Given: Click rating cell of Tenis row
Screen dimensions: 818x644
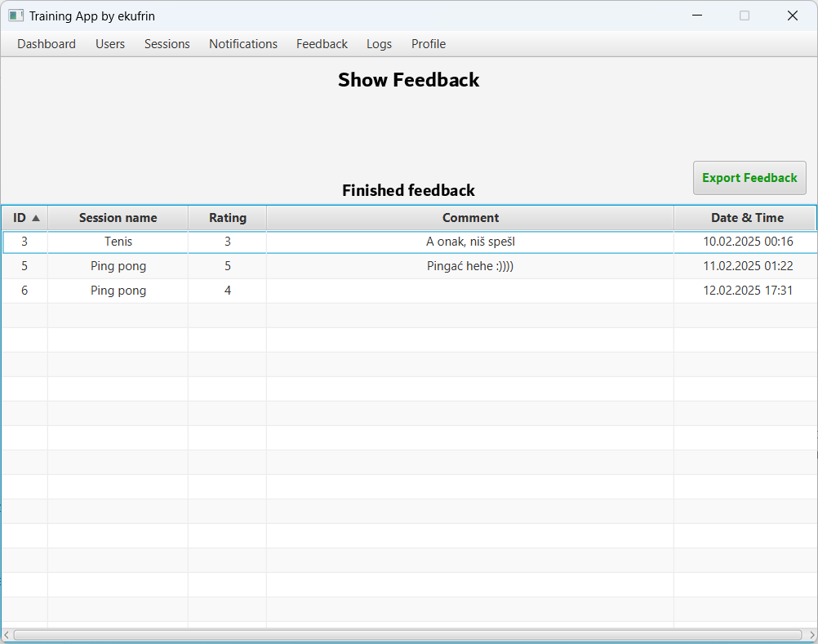Looking at the screenshot, I should (x=228, y=242).
